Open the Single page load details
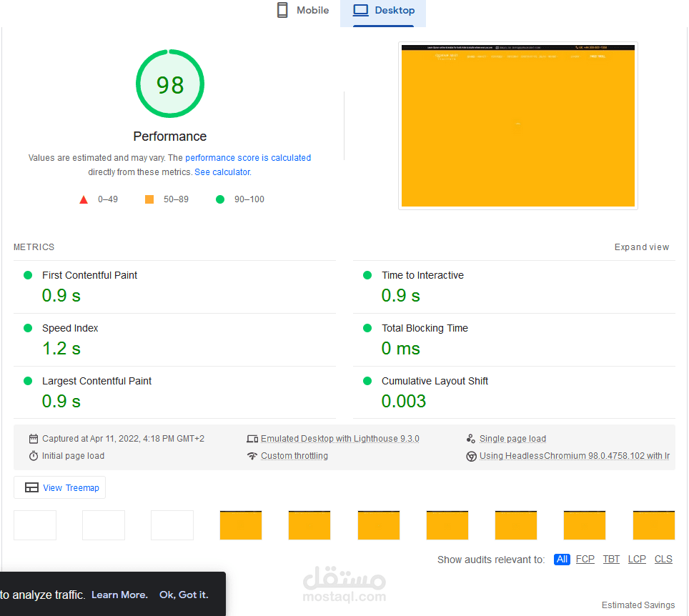The height and width of the screenshot is (616, 689). coord(512,439)
